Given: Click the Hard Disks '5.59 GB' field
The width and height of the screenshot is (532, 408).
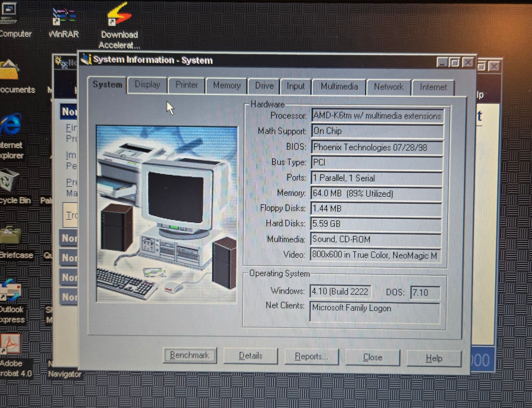Looking at the screenshot, I should [x=375, y=224].
